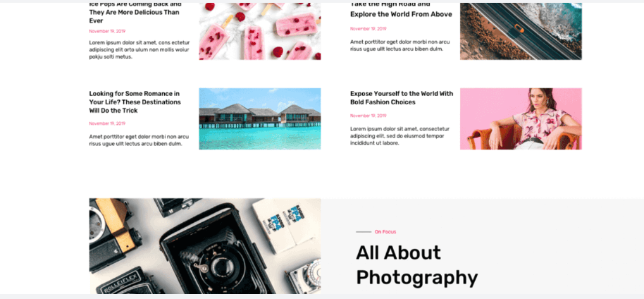Click the High Road article excerpt text

pyautogui.click(x=400, y=45)
